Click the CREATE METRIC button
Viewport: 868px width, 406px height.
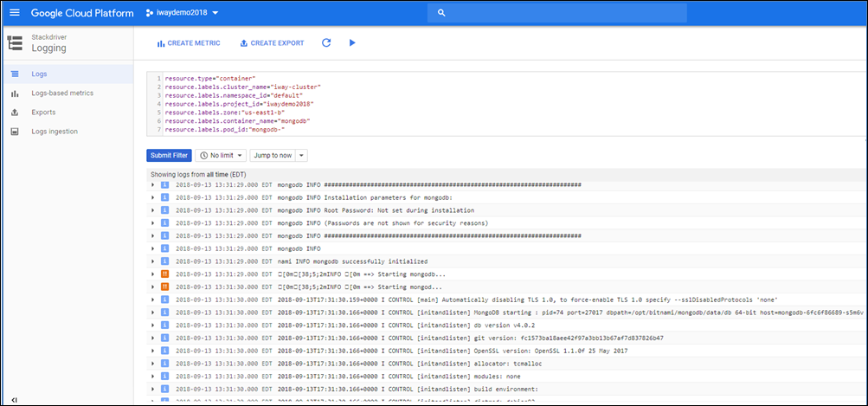coord(188,43)
